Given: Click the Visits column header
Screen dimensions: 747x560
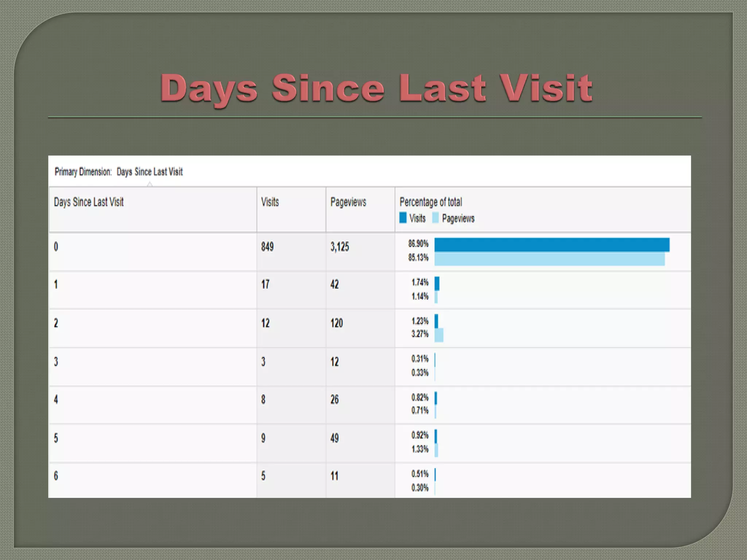Looking at the screenshot, I should pyautogui.click(x=270, y=202).
